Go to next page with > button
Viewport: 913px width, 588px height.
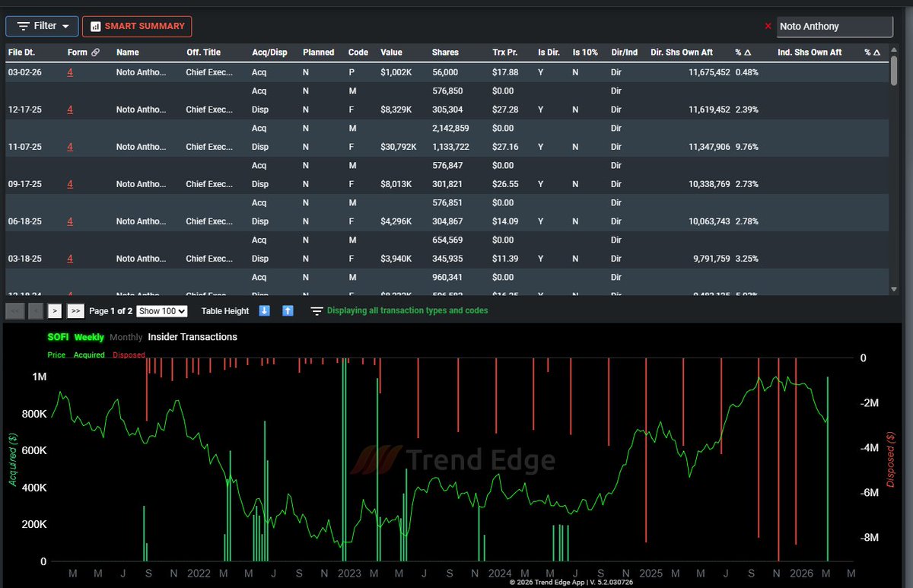click(55, 310)
